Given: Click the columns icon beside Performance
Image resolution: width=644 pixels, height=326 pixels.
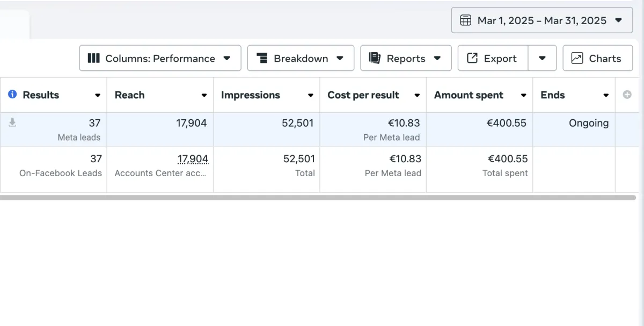Looking at the screenshot, I should point(93,58).
